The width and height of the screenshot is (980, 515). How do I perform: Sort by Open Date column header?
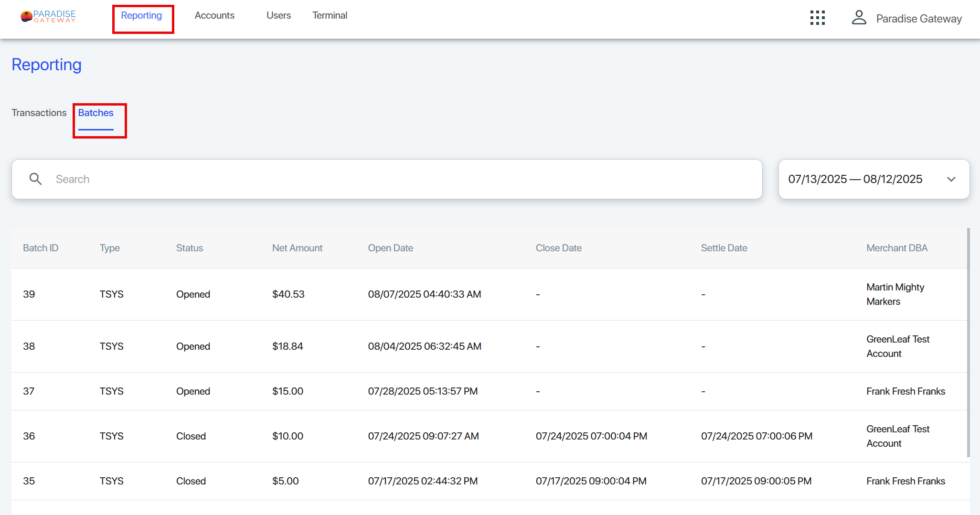point(390,248)
